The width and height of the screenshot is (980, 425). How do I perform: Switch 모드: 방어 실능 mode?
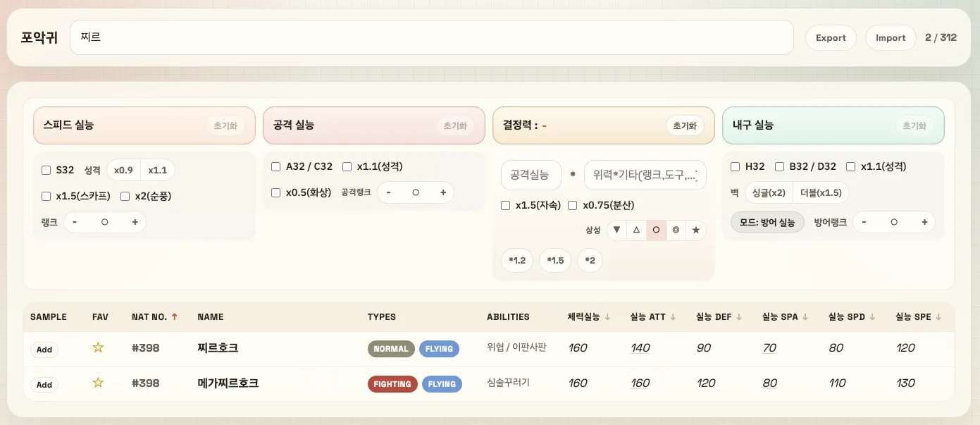(x=767, y=222)
